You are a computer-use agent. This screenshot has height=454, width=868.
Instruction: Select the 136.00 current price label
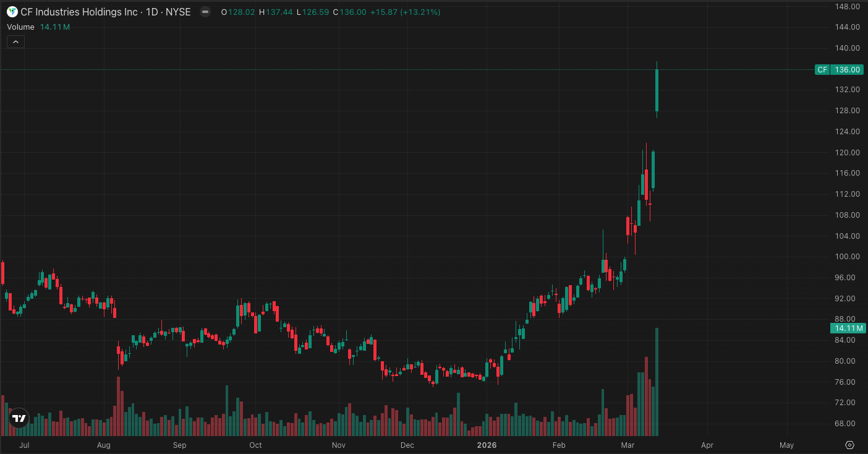[x=847, y=70]
